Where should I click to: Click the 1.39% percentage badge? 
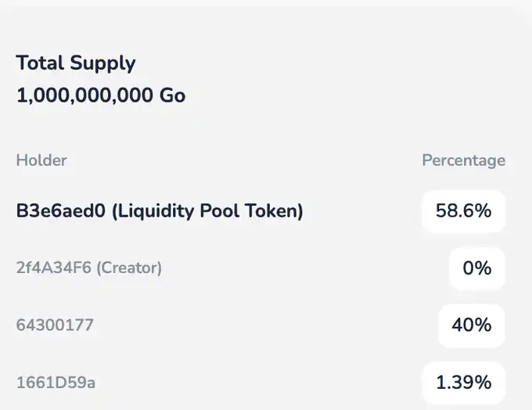coord(463,383)
